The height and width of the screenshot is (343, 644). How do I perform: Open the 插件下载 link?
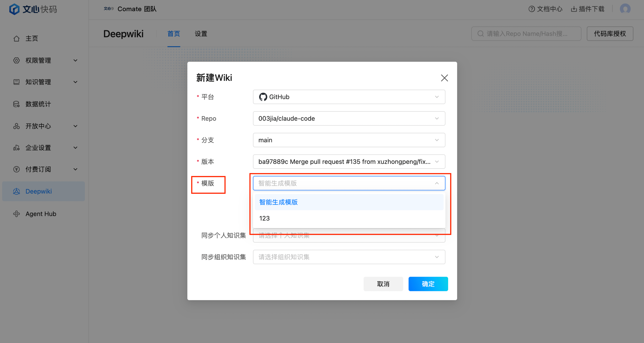[588, 9]
